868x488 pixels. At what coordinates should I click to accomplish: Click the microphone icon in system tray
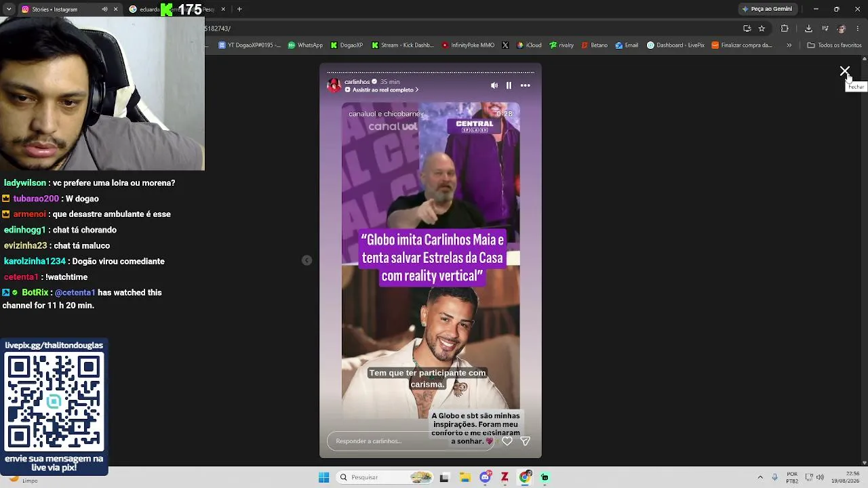click(x=775, y=477)
